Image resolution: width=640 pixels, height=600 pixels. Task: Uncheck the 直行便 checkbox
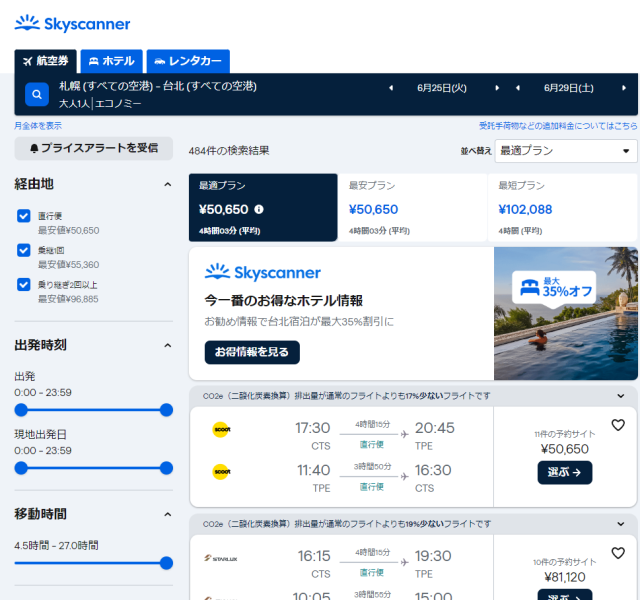click(x=24, y=215)
